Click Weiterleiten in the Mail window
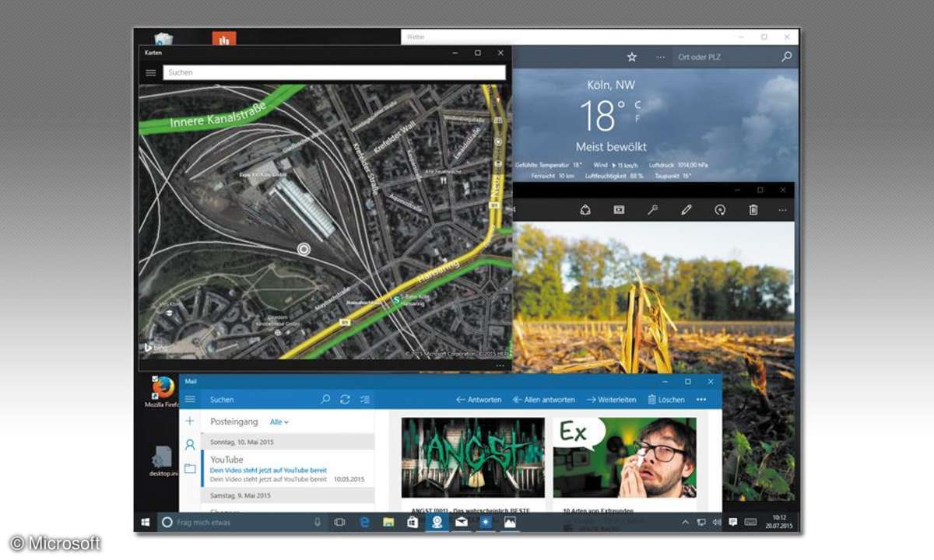 613,399
